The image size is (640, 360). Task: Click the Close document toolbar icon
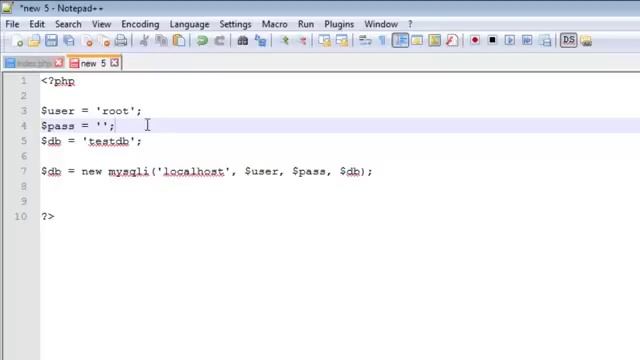(87, 40)
